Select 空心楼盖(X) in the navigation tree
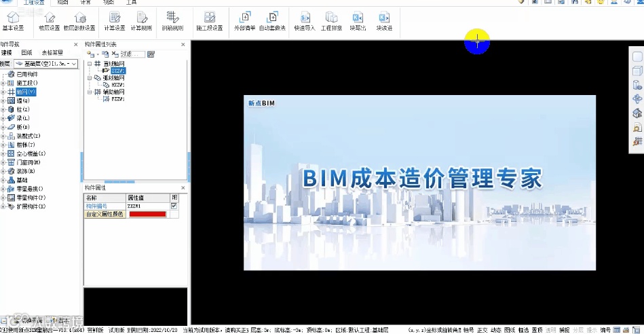 click(31, 153)
